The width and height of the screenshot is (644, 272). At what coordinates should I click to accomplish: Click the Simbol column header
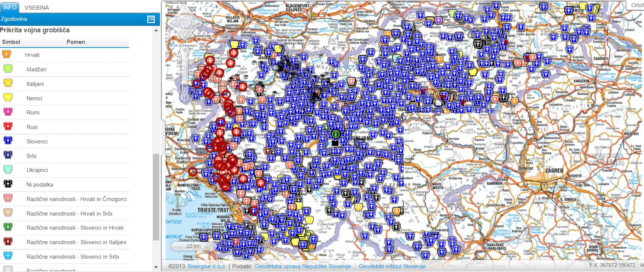[11, 42]
